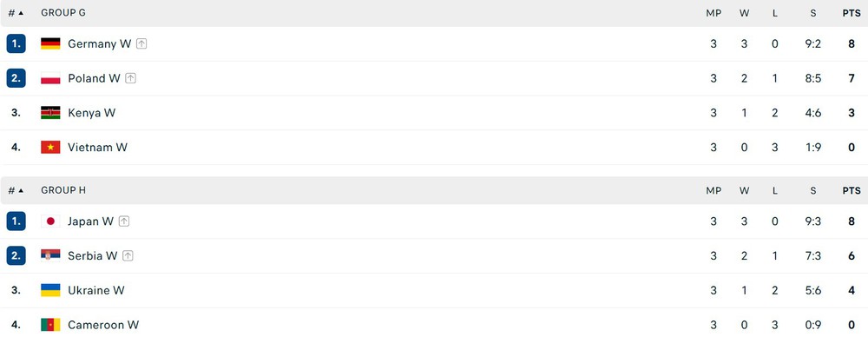Click the Group G S column header

(x=812, y=13)
